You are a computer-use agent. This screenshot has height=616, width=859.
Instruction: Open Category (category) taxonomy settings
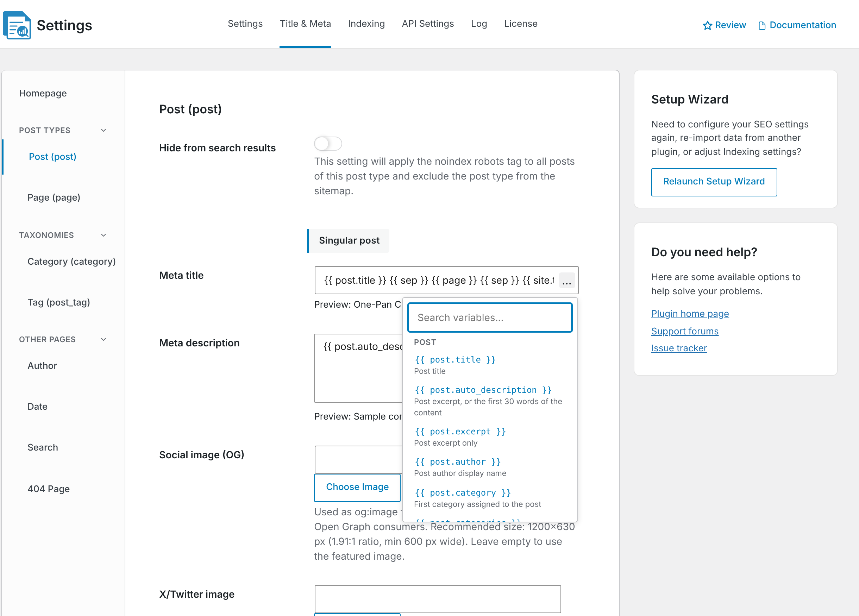(x=71, y=262)
